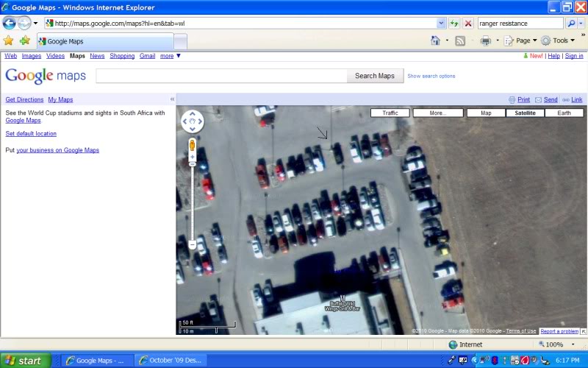The height and width of the screenshot is (368, 588).
Task: Click the browser Forward arrow button
Action: [x=24, y=24]
